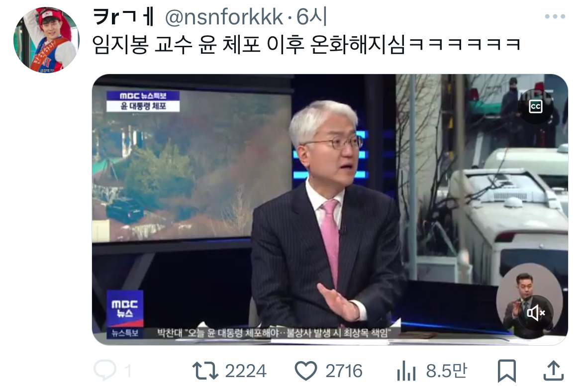The height and width of the screenshot is (392, 582).
Task: Unmute the video sound
Action: (536, 313)
